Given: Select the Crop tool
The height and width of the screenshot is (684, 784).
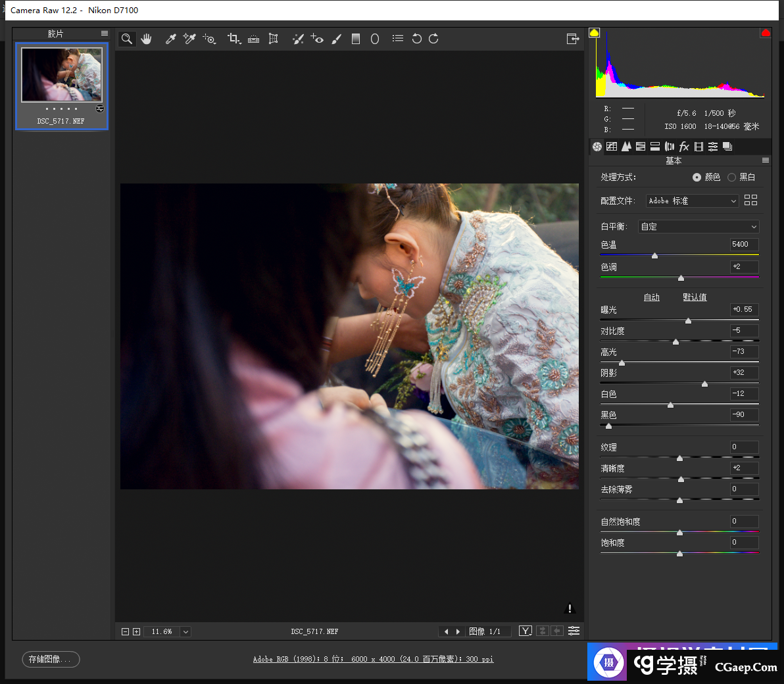Looking at the screenshot, I should point(233,39).
